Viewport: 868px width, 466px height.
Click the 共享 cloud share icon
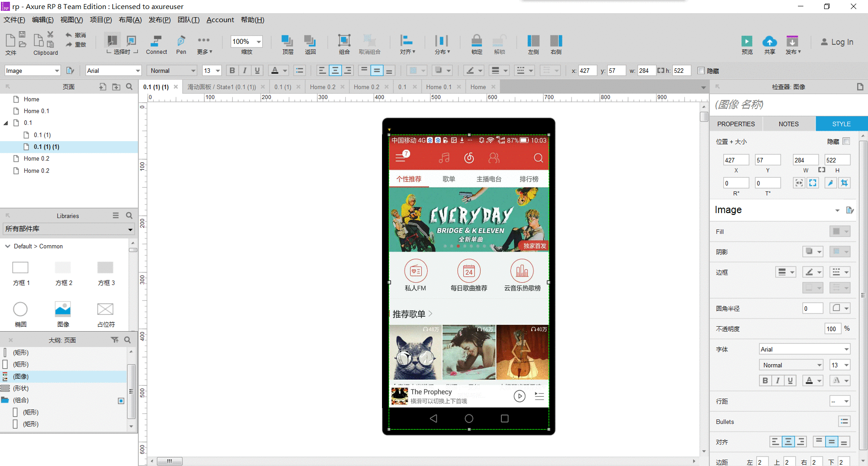coord(769,44)
